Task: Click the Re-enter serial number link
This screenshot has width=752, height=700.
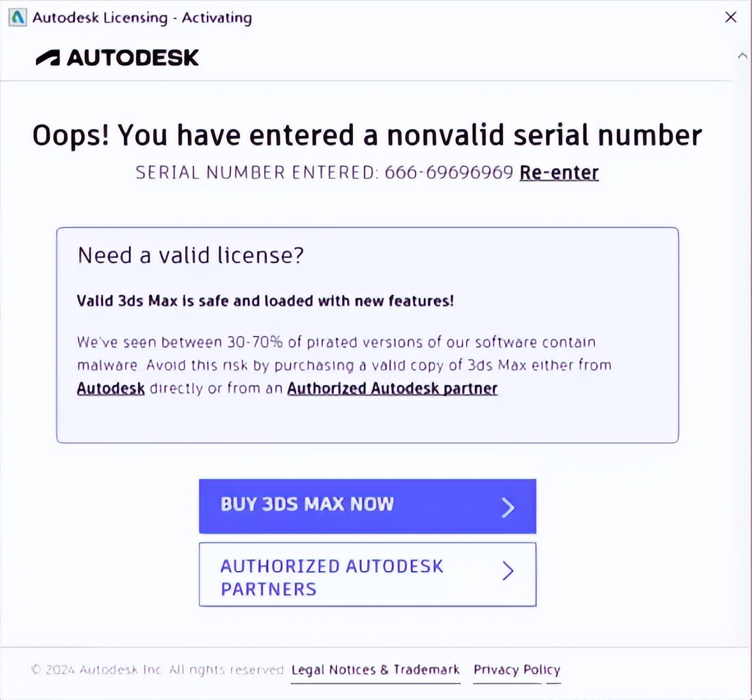Action: pos(559,172)
